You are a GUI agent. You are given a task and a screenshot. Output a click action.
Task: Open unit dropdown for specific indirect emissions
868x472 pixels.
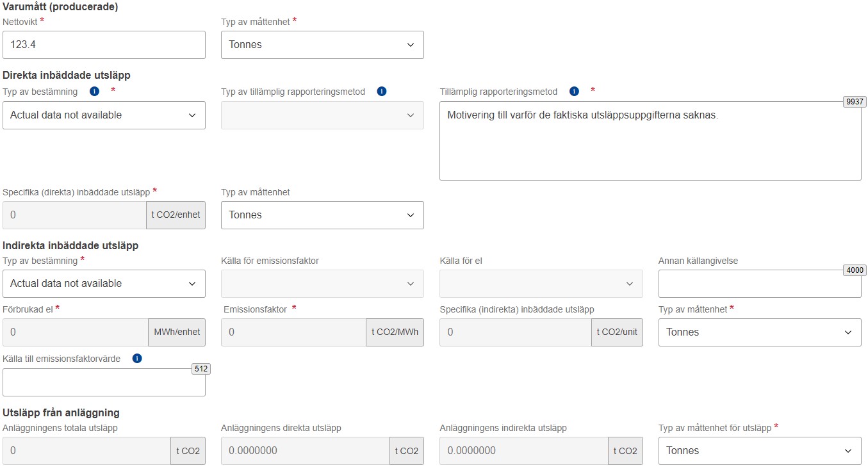760,332
